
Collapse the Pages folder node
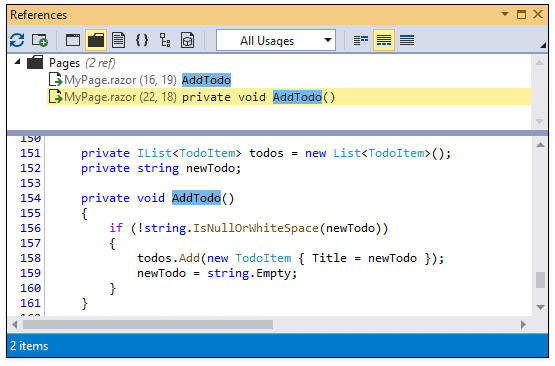coord(17,62)
